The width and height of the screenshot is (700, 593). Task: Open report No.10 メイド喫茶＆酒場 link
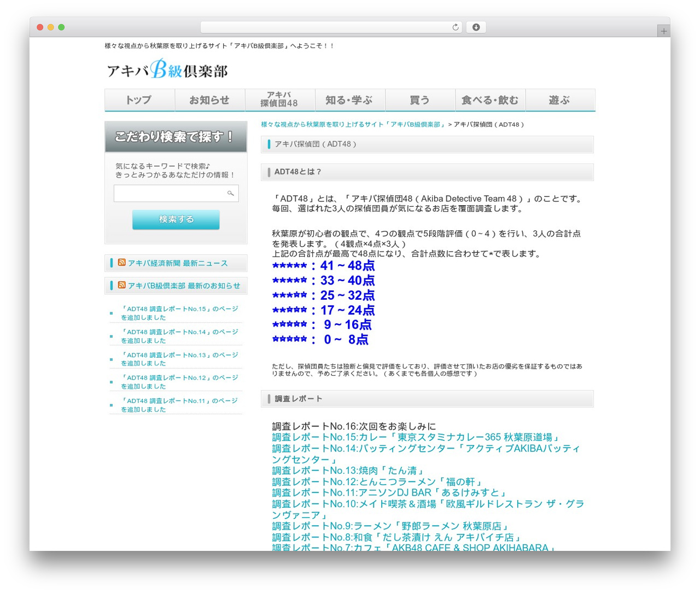coord(428,509)
